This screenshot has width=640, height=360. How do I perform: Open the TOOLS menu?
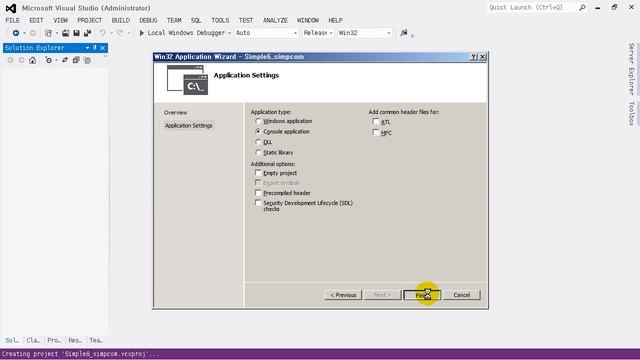coord(220,20)
